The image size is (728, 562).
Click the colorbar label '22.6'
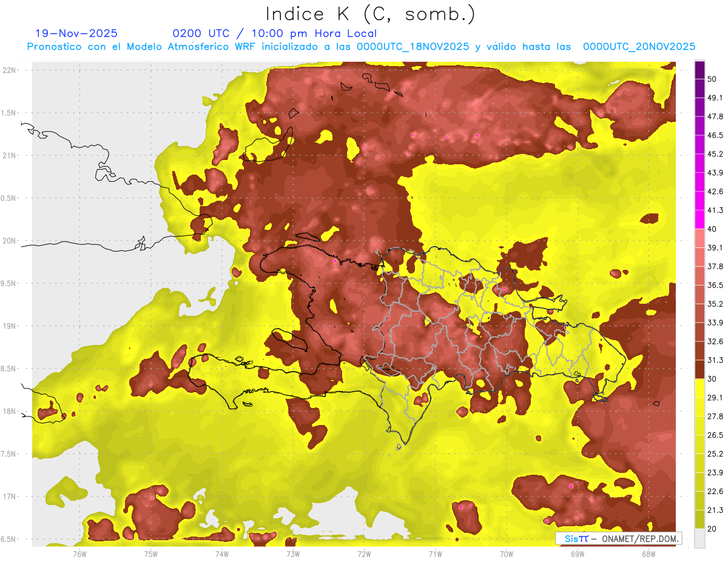(x=715, y=492)
